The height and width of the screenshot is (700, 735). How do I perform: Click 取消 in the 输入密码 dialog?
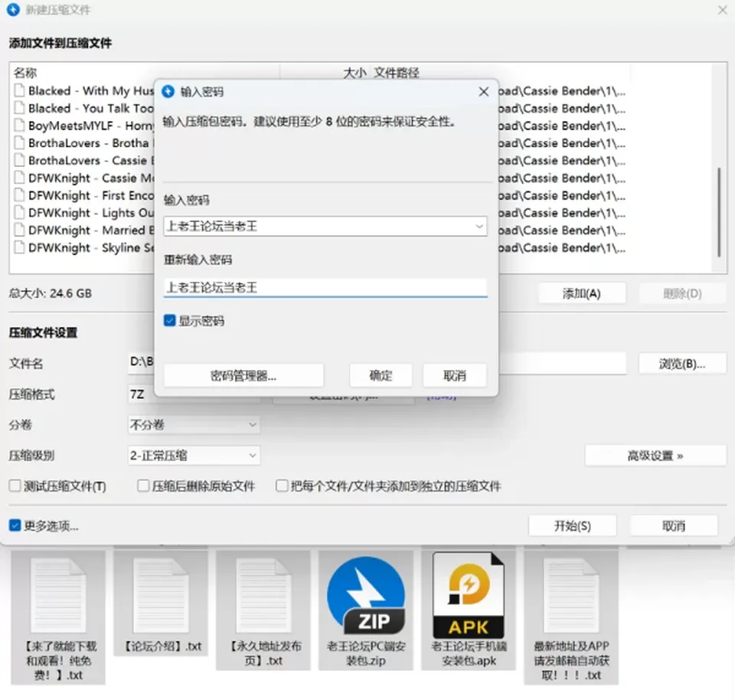[x=454, y=375]
